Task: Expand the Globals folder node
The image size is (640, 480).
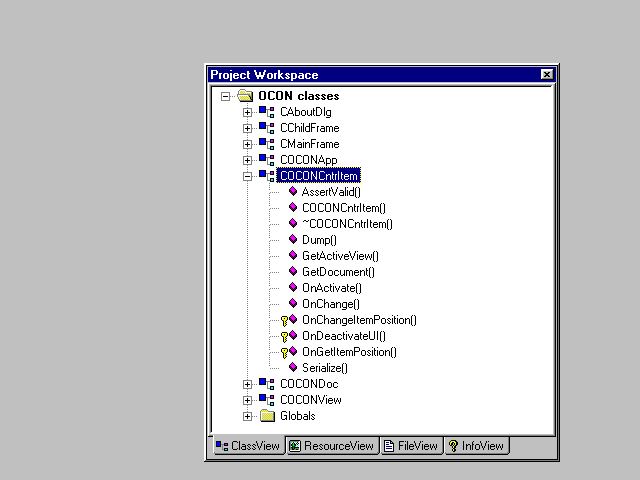Action: pos(248,416)
